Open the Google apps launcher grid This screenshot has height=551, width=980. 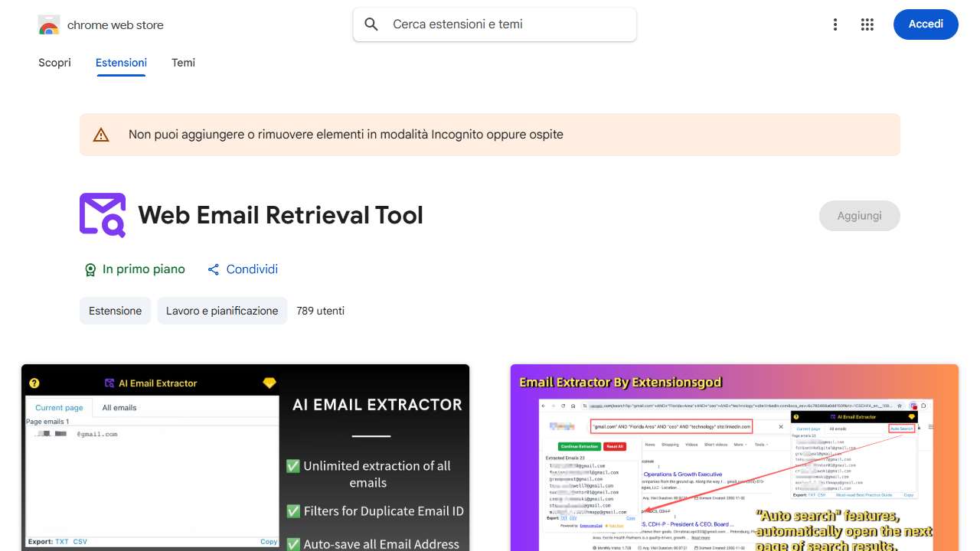tap(867, 24)
